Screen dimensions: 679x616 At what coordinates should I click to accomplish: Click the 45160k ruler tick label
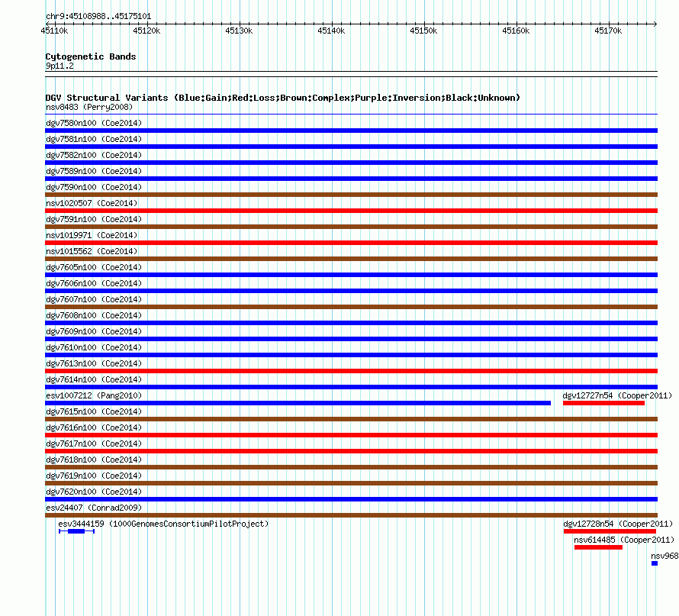[516, 31]
